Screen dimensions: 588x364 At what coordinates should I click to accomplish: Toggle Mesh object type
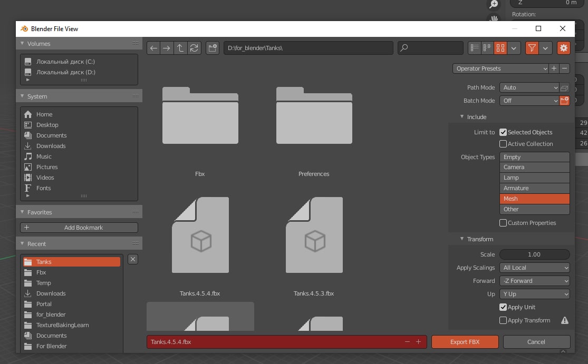[535, 199]
